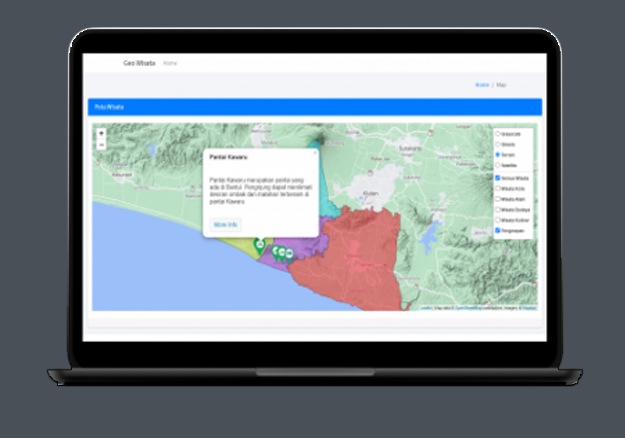This screenshot has width=625, height=438.
Task: Click the map zoom in (+) button
Action: coord(101,134)
